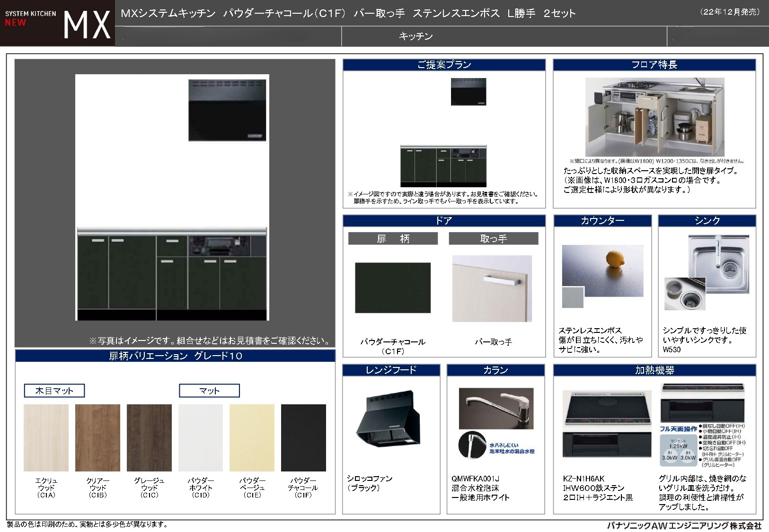Click the 製品の色は印刷のため footer note

pyautogui.click(x=87, y=524)
